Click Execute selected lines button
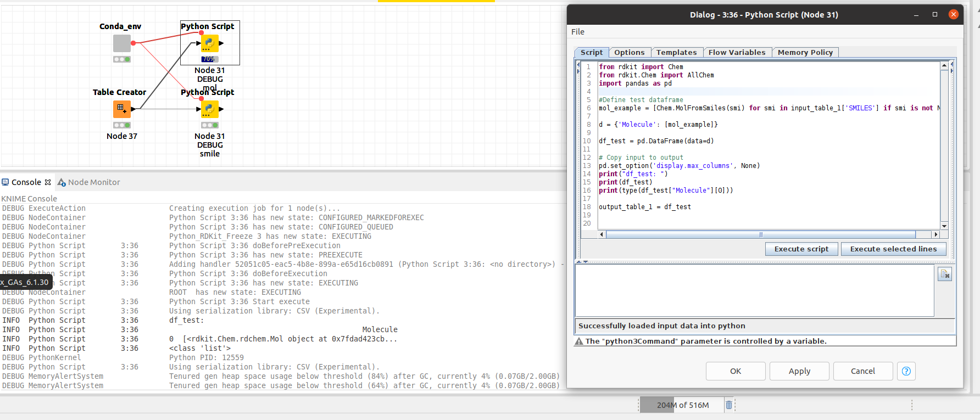The image size is (980, 420). click(893, 249)
